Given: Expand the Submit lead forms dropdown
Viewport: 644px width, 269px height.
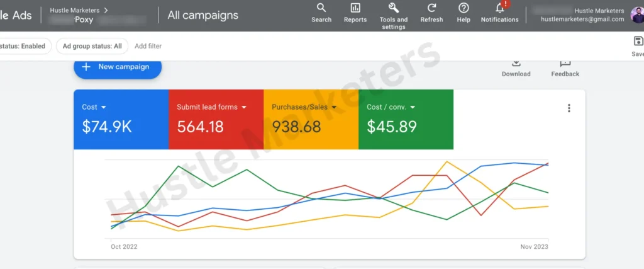Looking at the screenshot, I should tap(243, 107).
